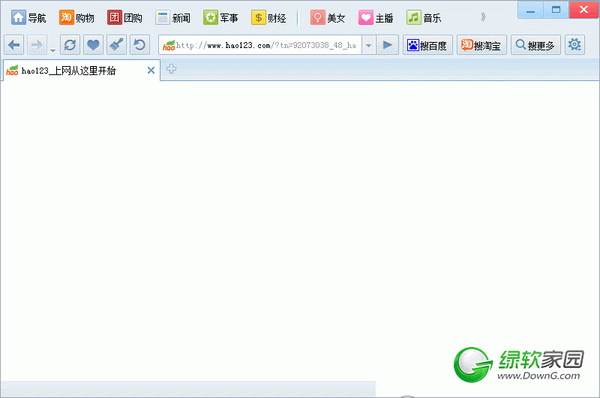Expand more bookmarks with the chevron
The height and width of the screenshot is (398, 600).
[483, 17]
